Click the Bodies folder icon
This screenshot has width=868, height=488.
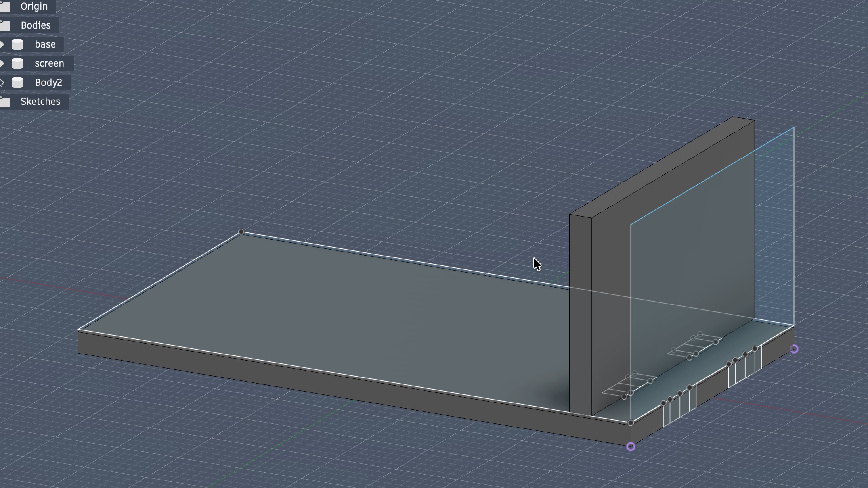(5, 25)
